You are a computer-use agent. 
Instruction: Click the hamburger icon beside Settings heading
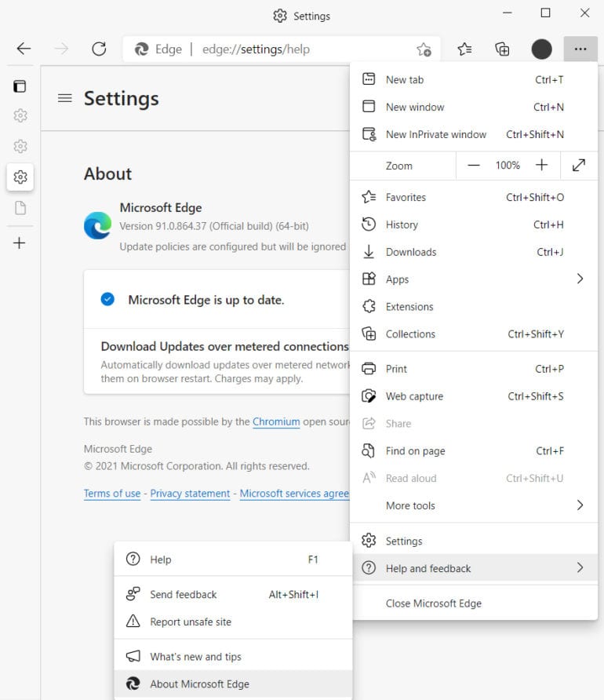[64, 99]
